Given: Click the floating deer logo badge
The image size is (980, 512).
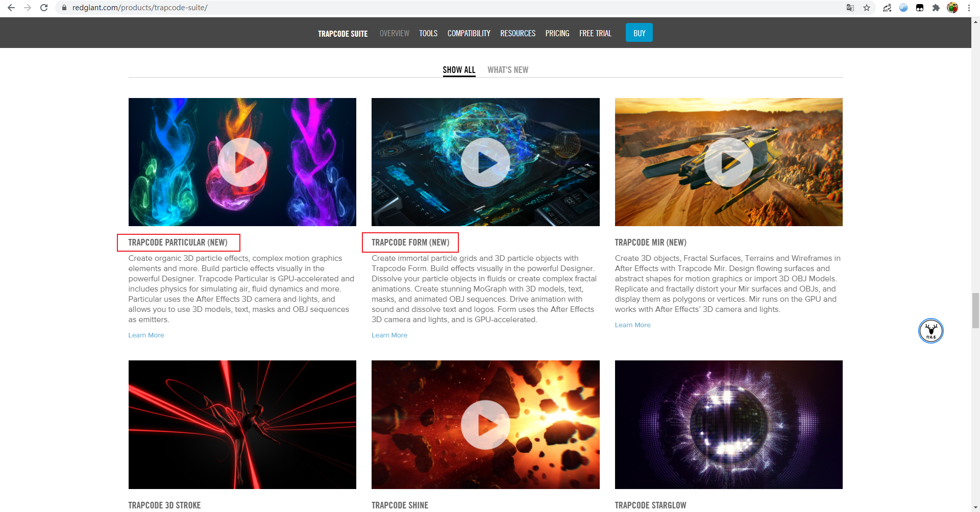Looking at the screenshot, I should pyautogui.click(x=931, y=331).
